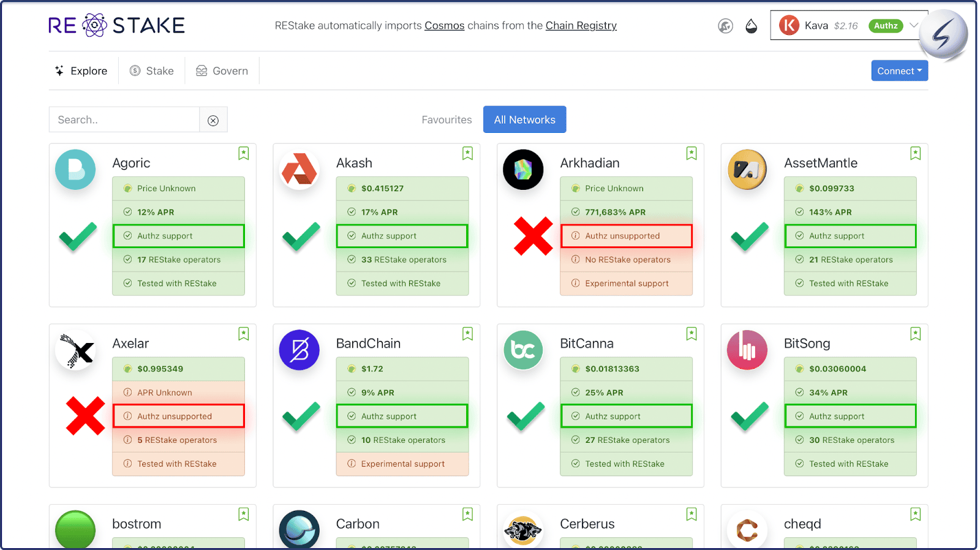Bookmark Agoric as favourite
Viewport: 980px width, 550px height.
[x=244, y=154]
